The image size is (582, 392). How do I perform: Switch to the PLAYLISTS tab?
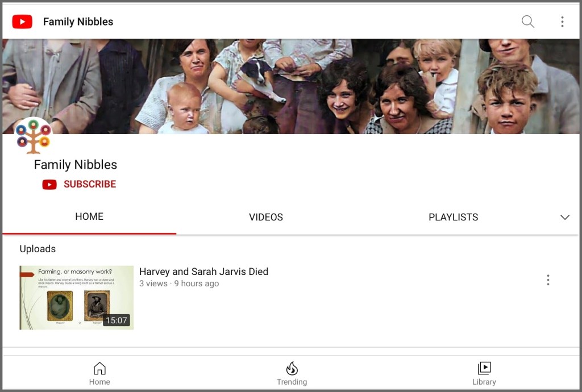[x=453, y=217]
